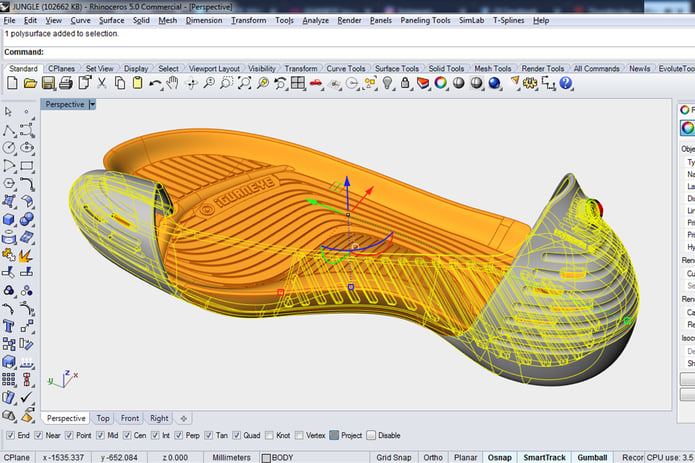The height and width of the screenshot is (463, 695).
Task: Click the light bulb Hide icon
Action: pos(387,83)
